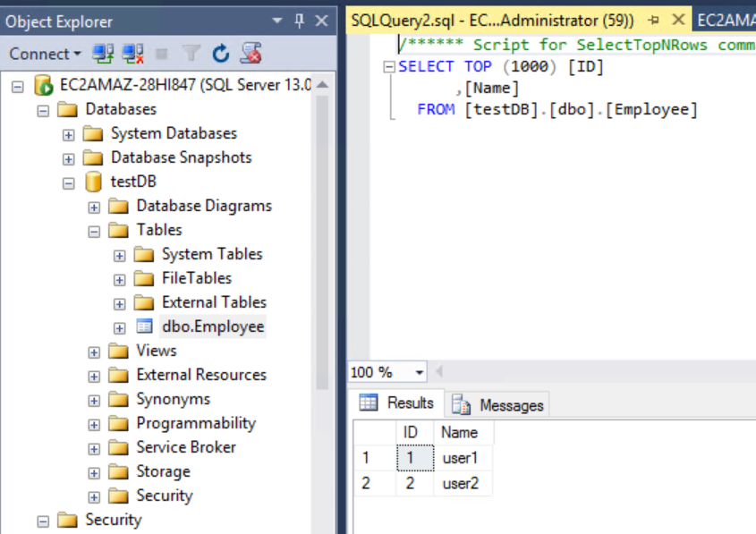Image resolution: width=756 pixels, height=534 pixels.
Task: Expand the Database Diagrams folder
Action: (x=94, y=208)
